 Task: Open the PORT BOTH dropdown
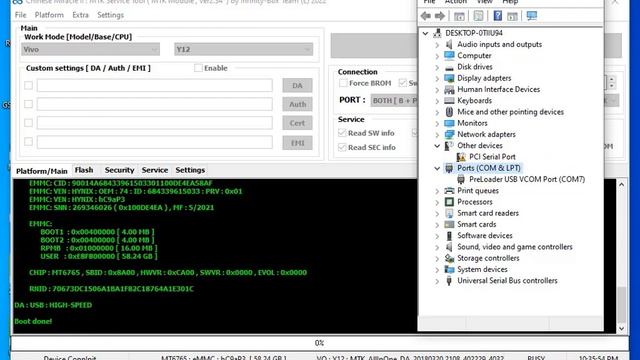pos(393,100)
